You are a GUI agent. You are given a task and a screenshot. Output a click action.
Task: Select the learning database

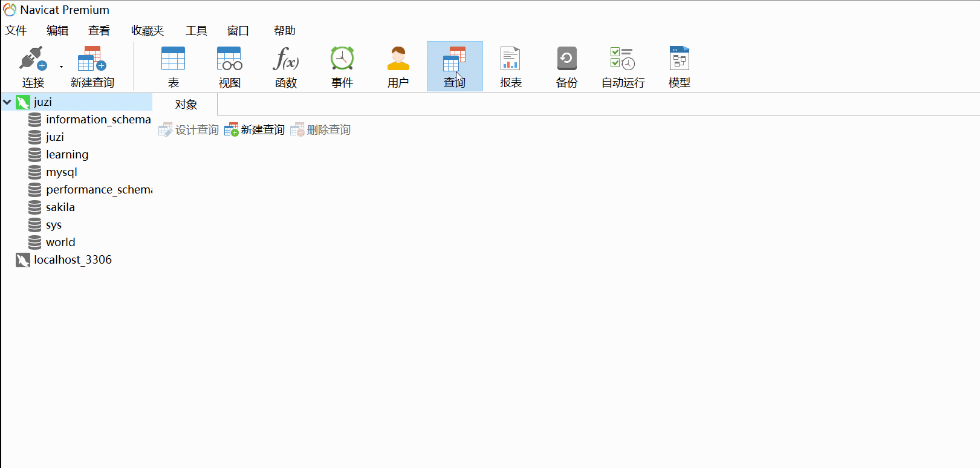coord(67,155)
